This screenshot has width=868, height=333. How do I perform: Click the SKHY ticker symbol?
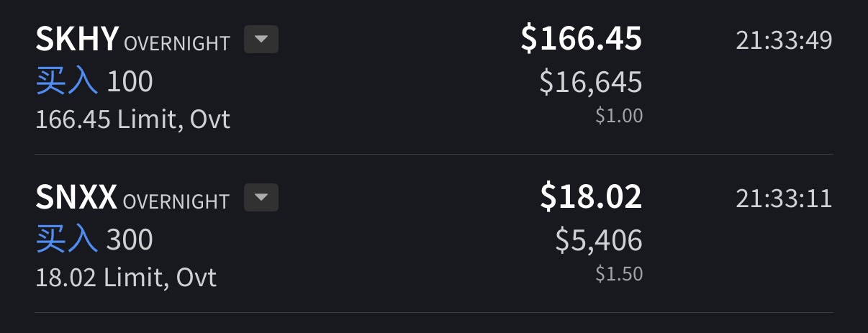pyautogui.click(x=77, y=40)
